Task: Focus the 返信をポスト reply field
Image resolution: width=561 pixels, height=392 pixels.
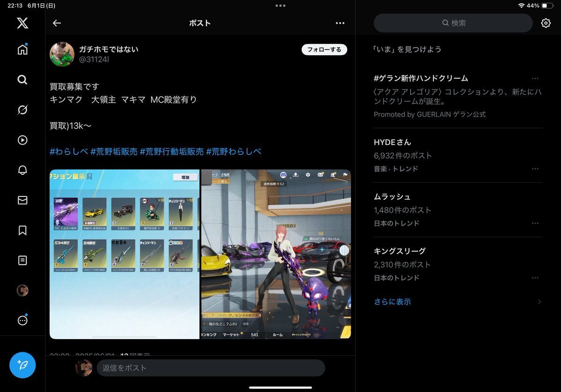Action: (x=211, y=368)
